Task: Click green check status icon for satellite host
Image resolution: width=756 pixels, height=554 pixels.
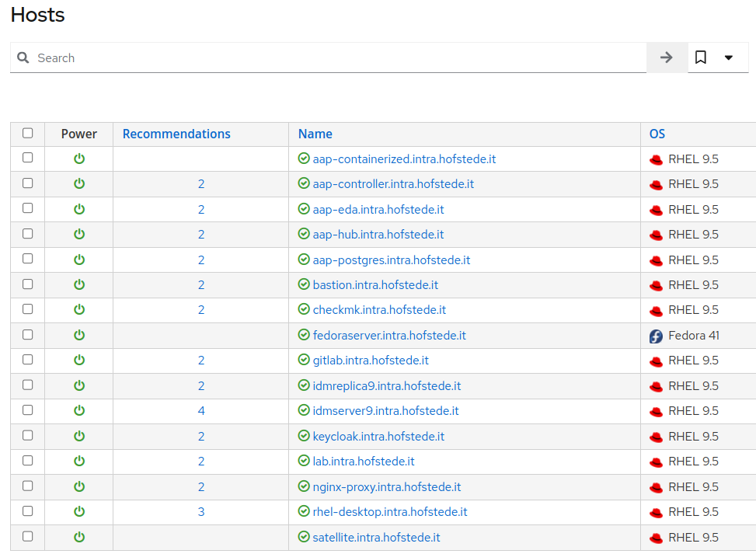Action: pyautogui.click(x=304, y=537)
